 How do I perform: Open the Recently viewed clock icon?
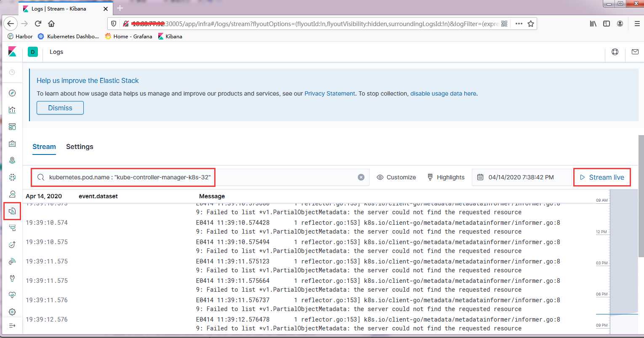(12, 72)
